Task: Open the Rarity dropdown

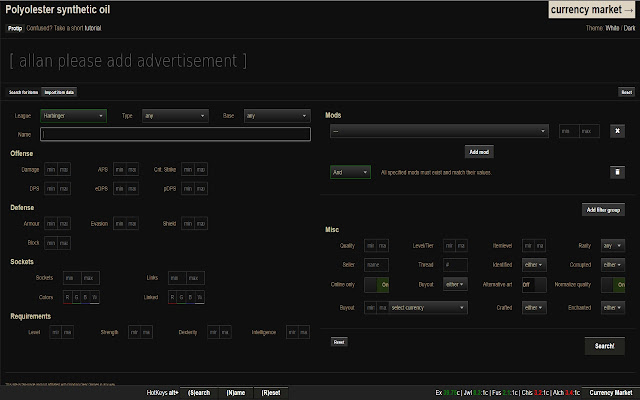Action: pos(612,245)
